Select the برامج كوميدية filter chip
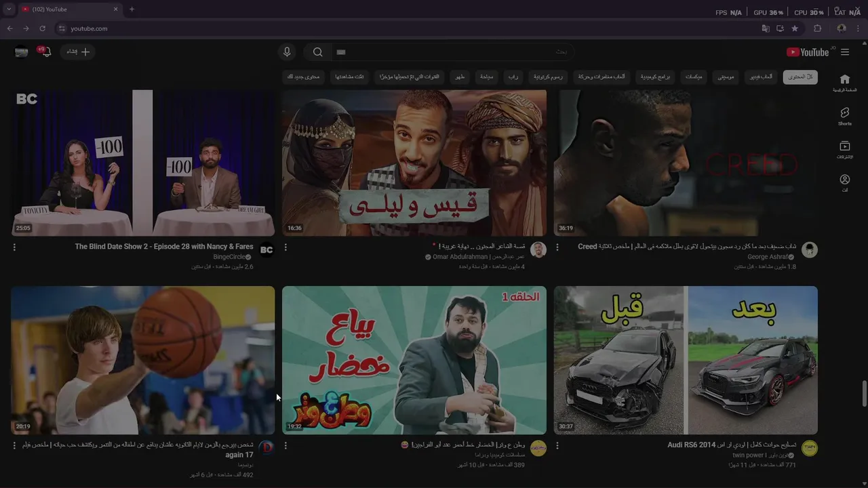The image size is (868, 488). (x=655, y=77)
